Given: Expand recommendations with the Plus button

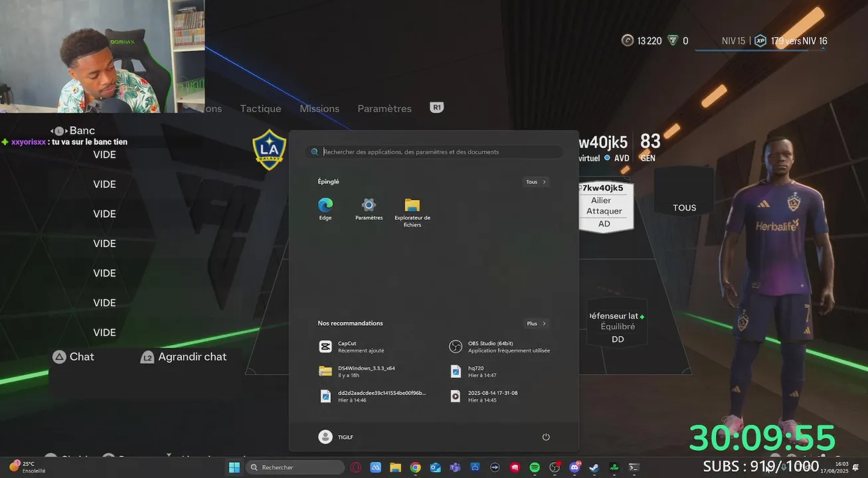Looking at the screenshot, I should point(536,323).
